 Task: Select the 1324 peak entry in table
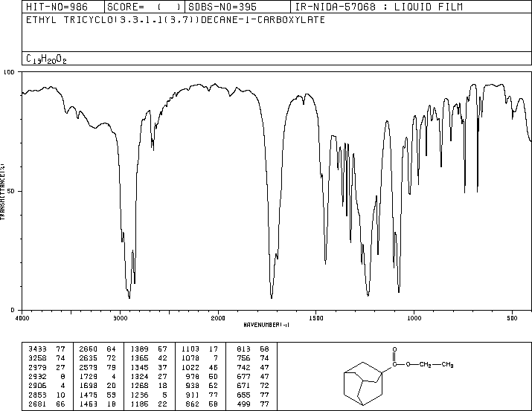coord(149,376)
